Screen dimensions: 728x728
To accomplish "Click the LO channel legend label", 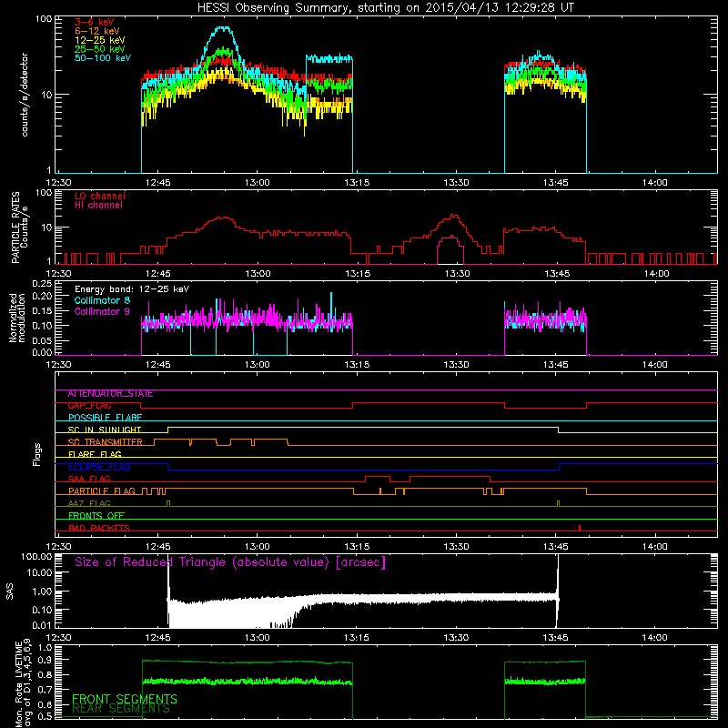I will [100, 196].
